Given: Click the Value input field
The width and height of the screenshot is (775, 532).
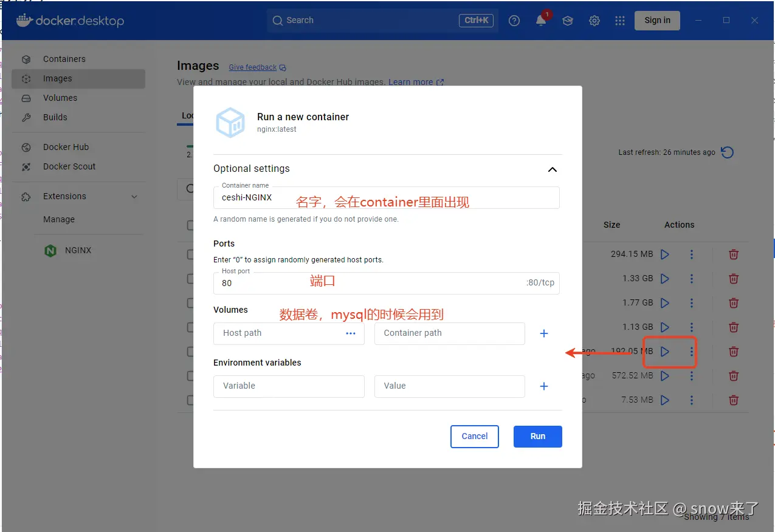Looking at the screenshot, I should tap(449, 386).
